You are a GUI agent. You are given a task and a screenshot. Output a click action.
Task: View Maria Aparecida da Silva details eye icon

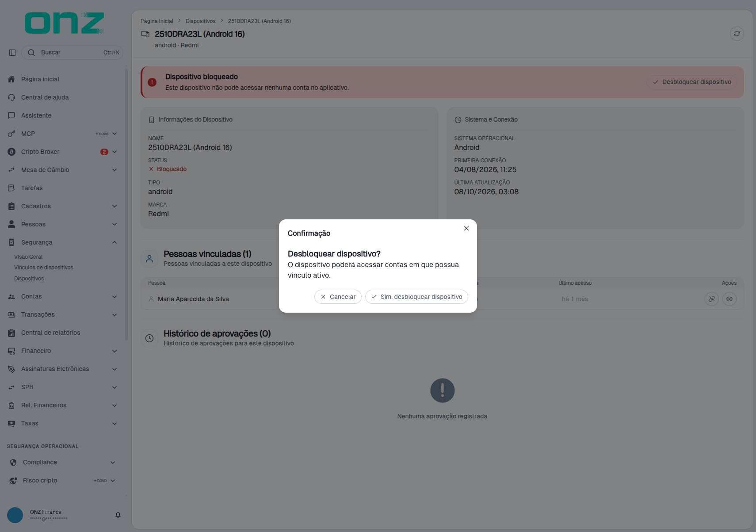pyautogui.click(x=729, y=299)
